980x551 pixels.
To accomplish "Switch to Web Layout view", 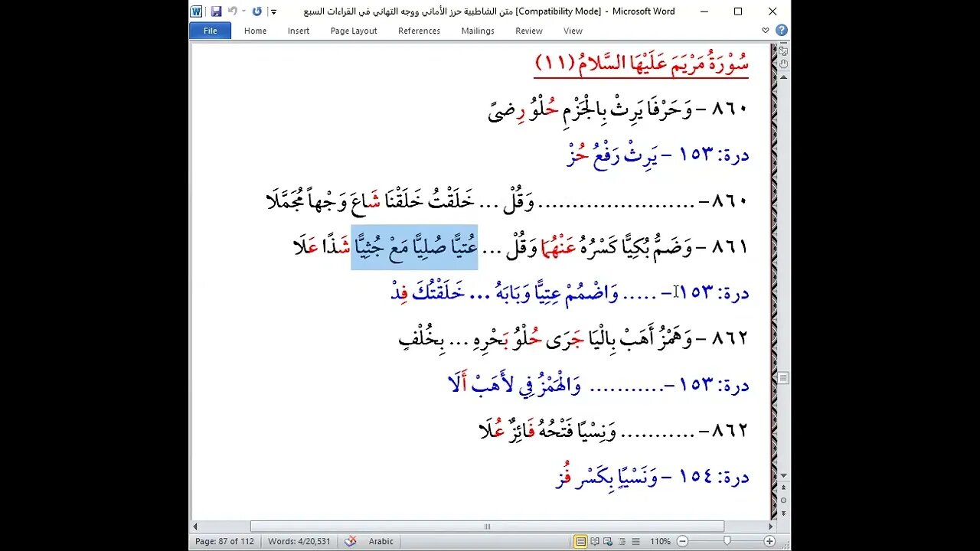I will point(609,541).
